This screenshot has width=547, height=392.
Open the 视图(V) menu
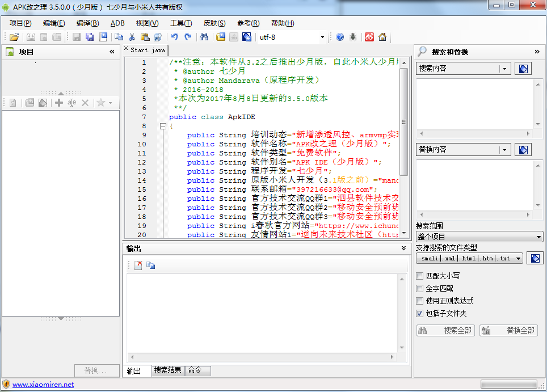(x=147, y=23)
